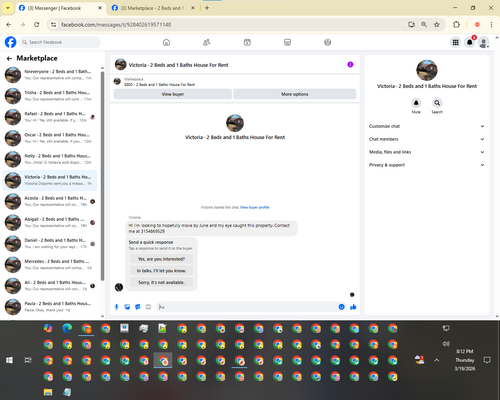Open the Paula conversation

[50, 307]
